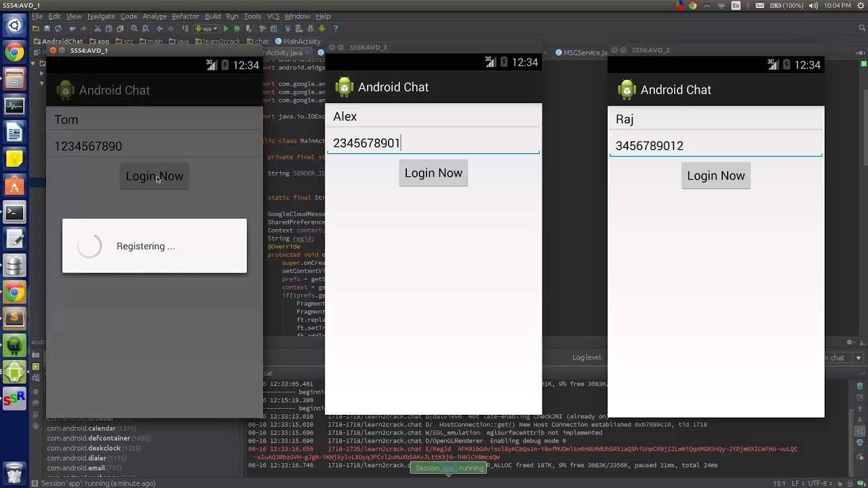Click the Replace icon in toolbar
Screen dimensions: 868x488
(x=145, y=28)
